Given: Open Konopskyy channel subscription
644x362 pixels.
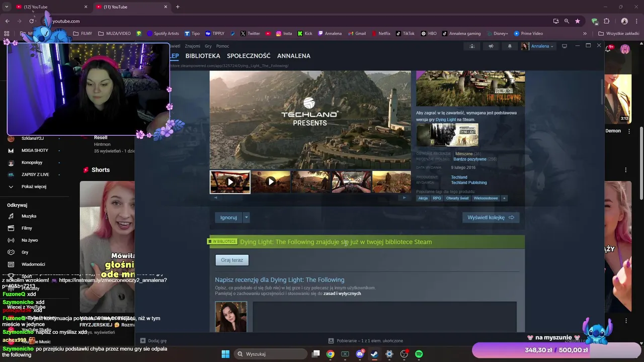Looking at the screenshot, I should 31,162.
